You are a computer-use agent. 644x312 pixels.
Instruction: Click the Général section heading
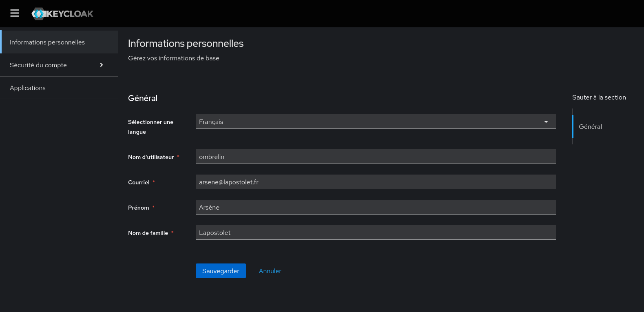[143, 98]
